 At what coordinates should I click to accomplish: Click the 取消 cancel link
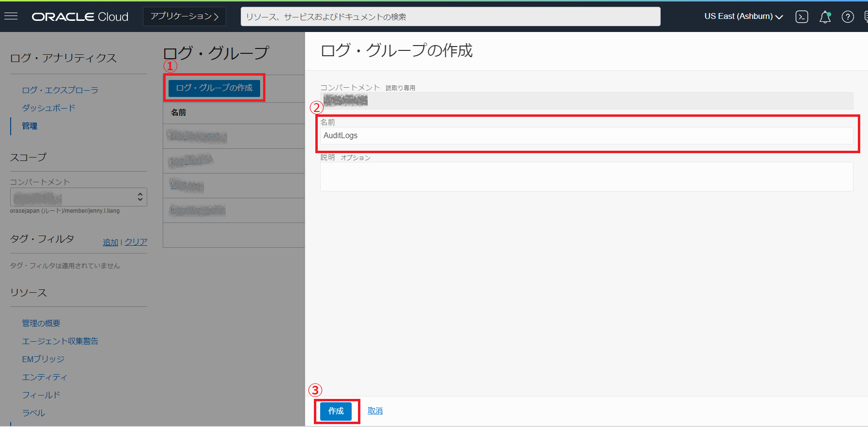[x=375, y=411]
